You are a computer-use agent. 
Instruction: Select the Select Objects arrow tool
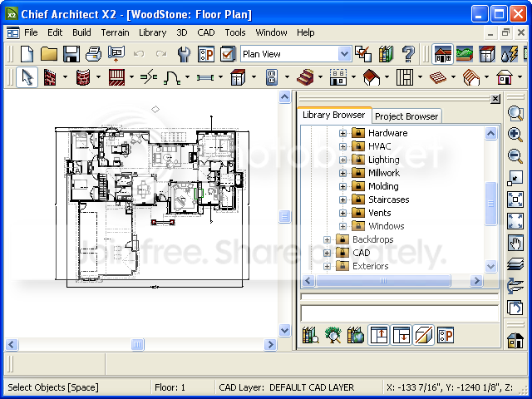(x=27, y=77)
